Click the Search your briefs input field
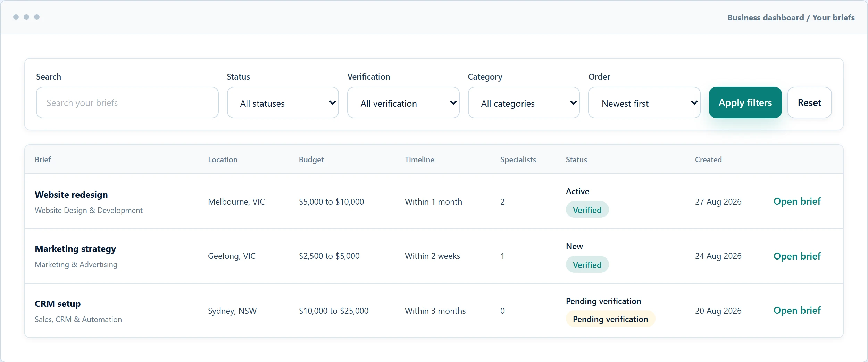868x362 pixels. (127, 102)
